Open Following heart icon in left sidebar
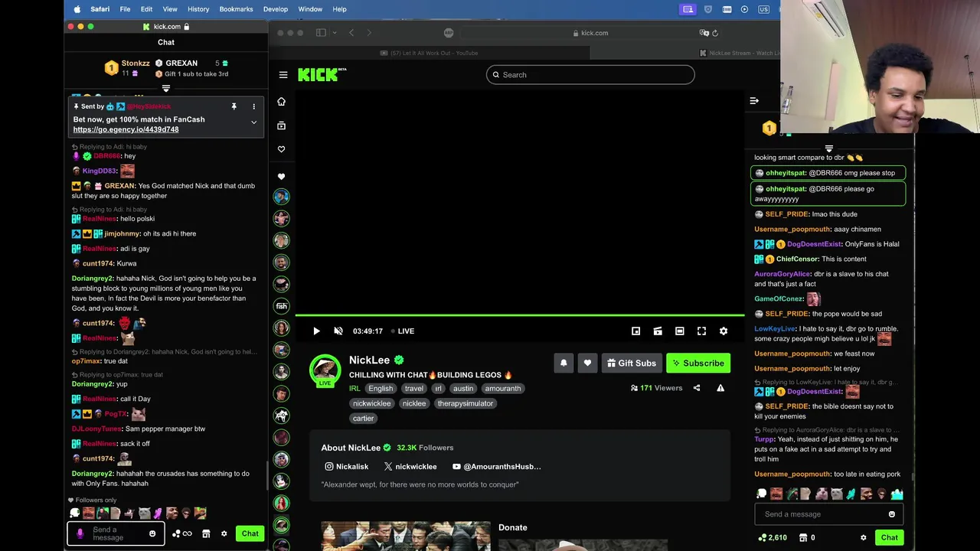980x551 pixels. click(281, 149)
